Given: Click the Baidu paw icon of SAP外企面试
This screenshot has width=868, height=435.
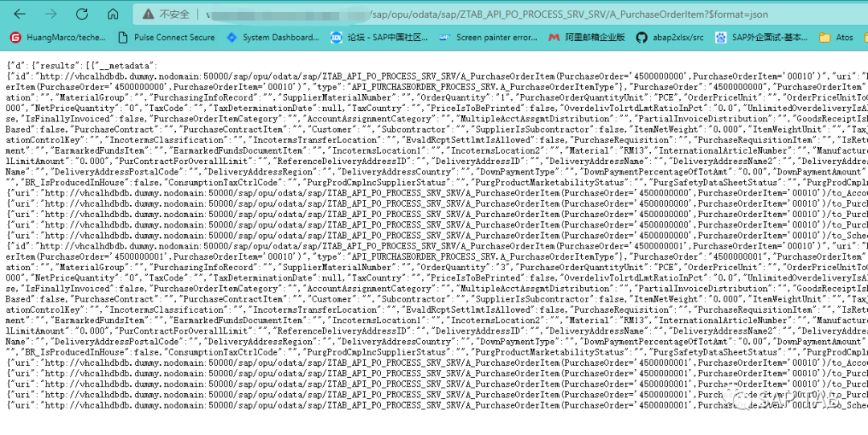Looking at the screenshot, I should click(x=720, y=38).
